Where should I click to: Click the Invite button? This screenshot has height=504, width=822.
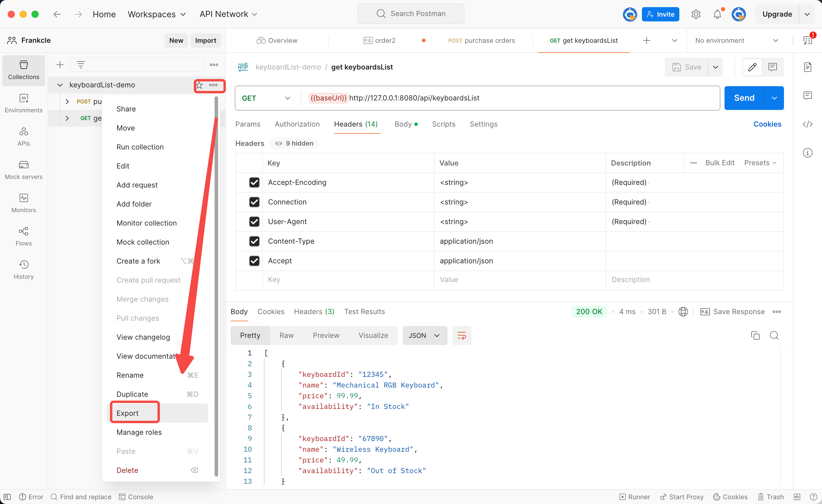coord(660,14)
